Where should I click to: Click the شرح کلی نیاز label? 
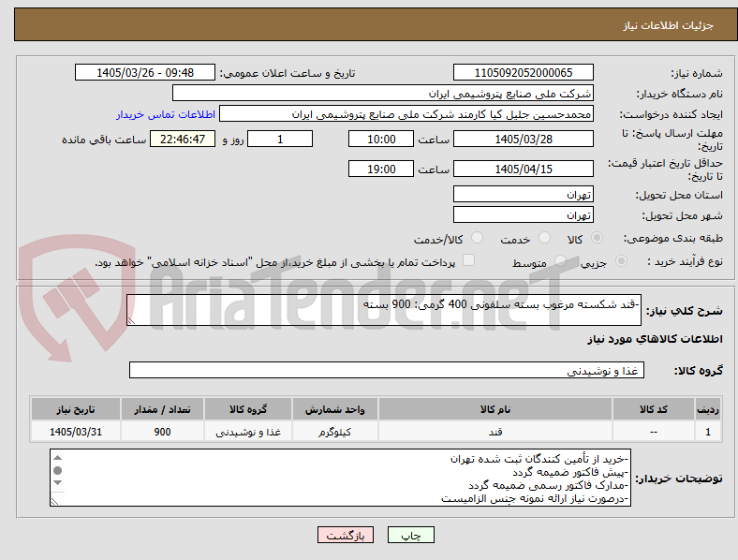pyautogui.click(x=684, y=311)
